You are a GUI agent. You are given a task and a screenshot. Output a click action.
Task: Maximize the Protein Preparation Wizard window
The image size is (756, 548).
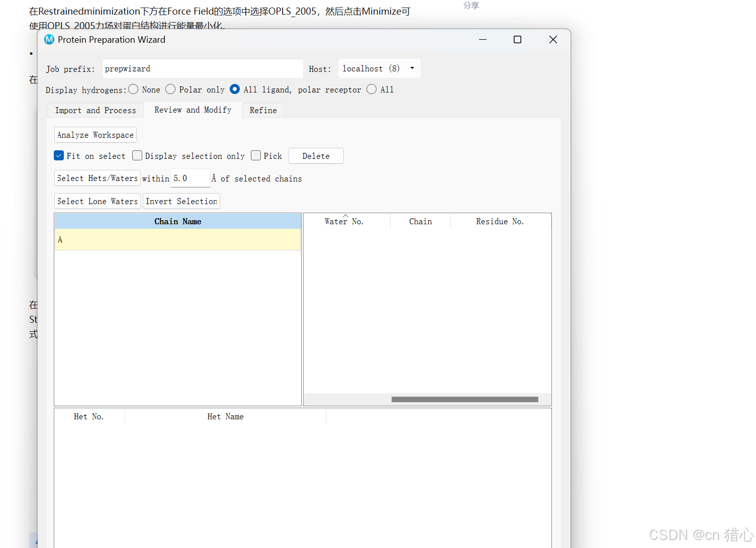coord(517,39)
